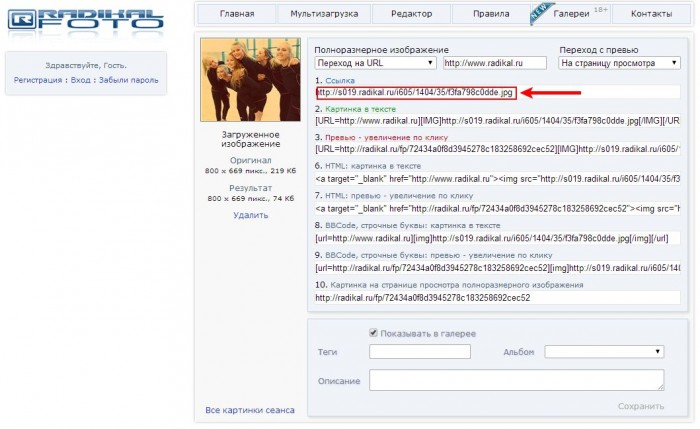This screenshot has width=700, height=429.
Task: Click the Все картинки сеанса link
Action: 250,410
